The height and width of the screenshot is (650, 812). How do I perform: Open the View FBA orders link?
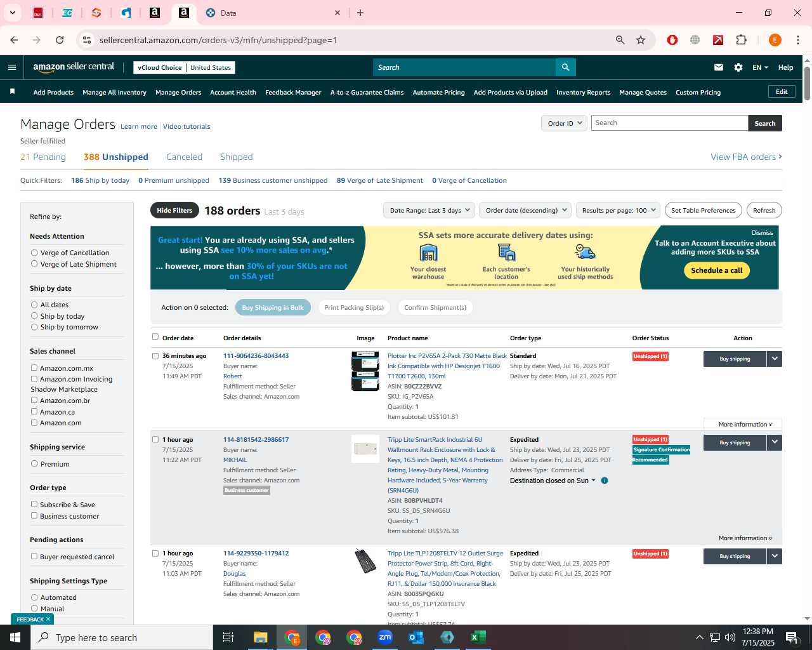(746, 157)
